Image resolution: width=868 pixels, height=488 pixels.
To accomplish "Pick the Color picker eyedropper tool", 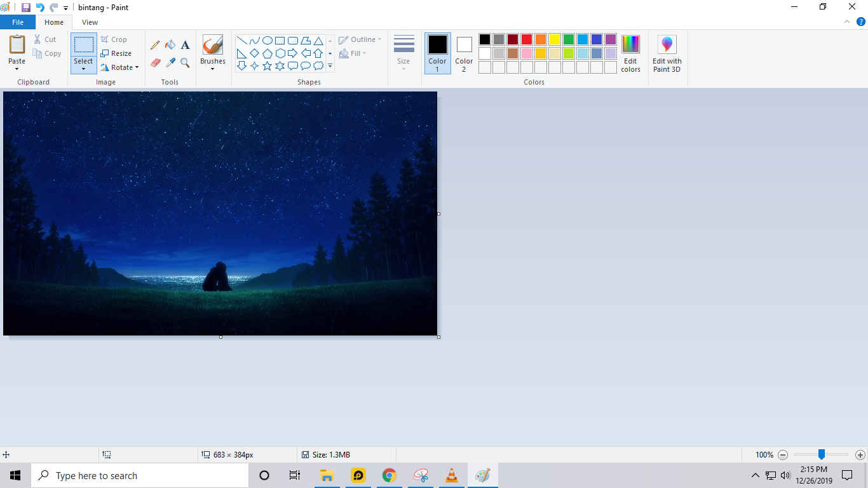I will click(170, 63).
